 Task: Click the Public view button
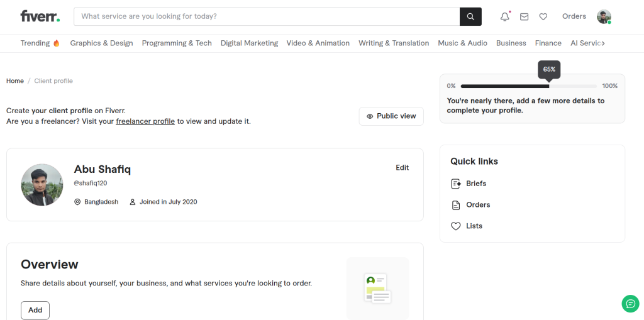tap(391, 116)
